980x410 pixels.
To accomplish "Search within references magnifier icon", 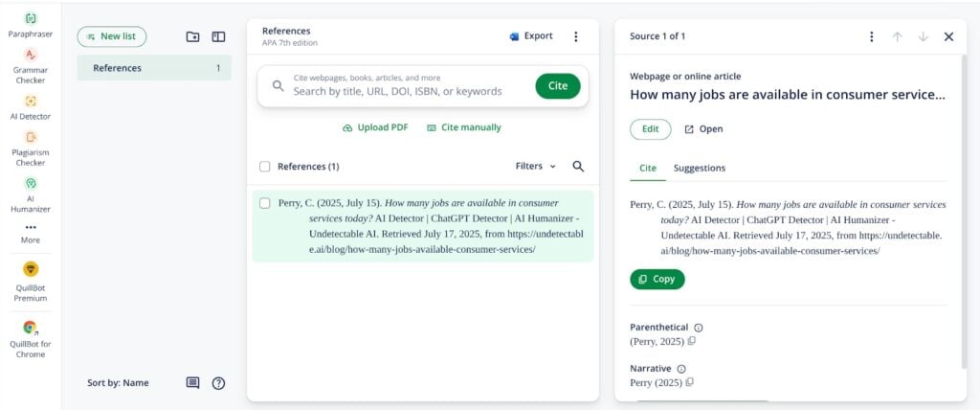I will [x=578, y=166].
